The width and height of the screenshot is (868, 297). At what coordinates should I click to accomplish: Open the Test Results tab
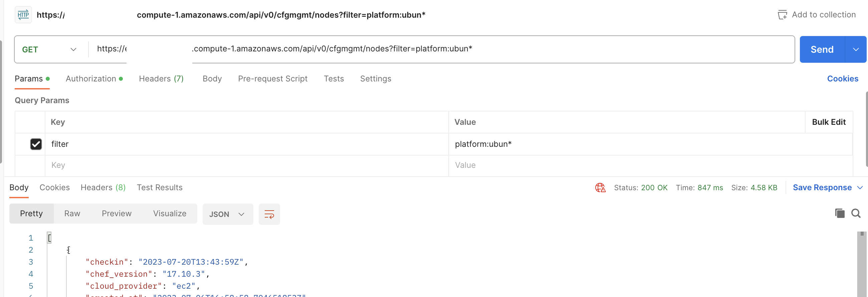[x=160, y=188]
